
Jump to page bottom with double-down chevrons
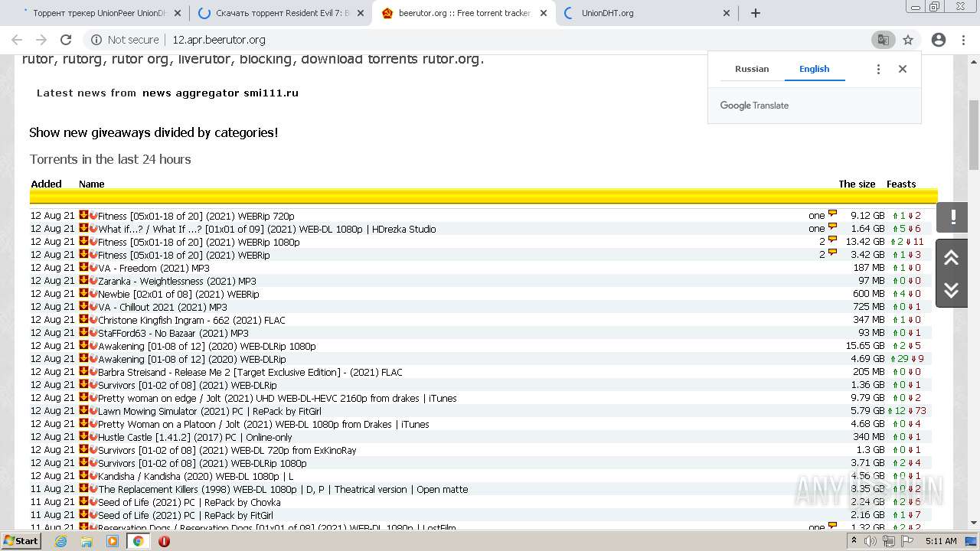[x=952, y=289]
